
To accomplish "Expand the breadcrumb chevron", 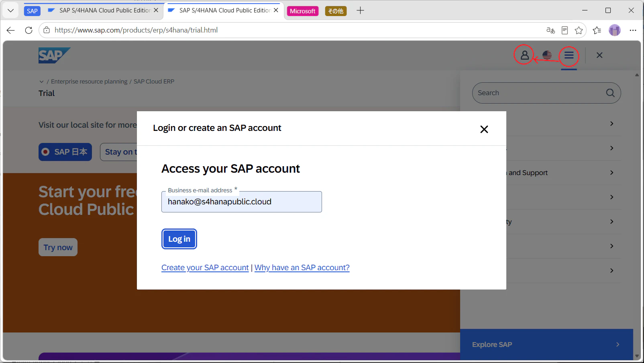I will [41, 82].
